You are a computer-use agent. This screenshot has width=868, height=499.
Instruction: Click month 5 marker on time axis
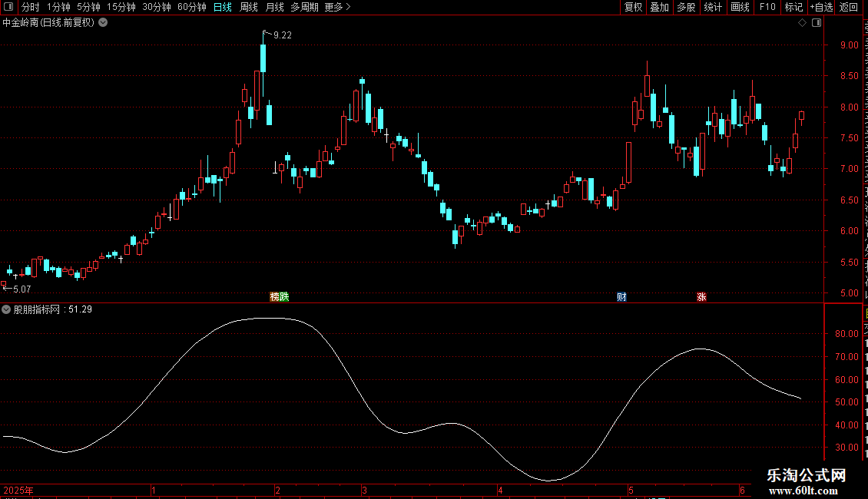pos(631,490)
